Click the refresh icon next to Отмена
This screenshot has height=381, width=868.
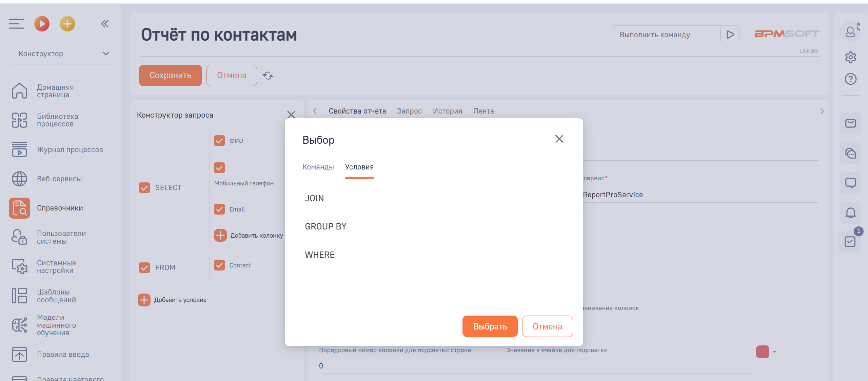[x=268, y=76]
